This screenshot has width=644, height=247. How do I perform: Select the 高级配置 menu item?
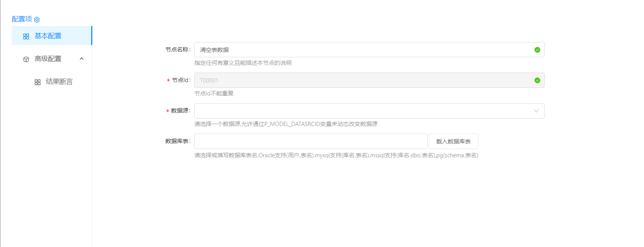tap(48, 59)
